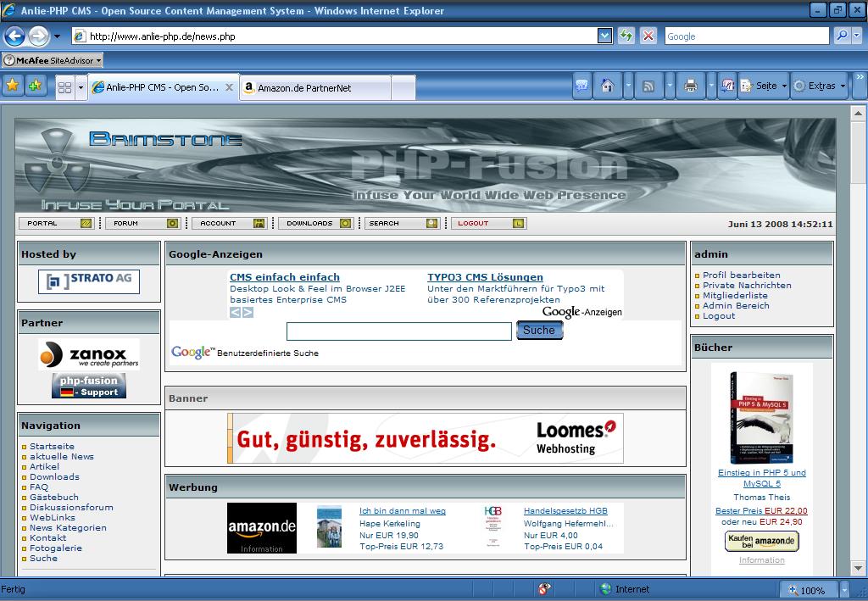Expand the address bar URL dropdown
The image size is (868, 601).
pyautogui.click(x=604, y=36)
